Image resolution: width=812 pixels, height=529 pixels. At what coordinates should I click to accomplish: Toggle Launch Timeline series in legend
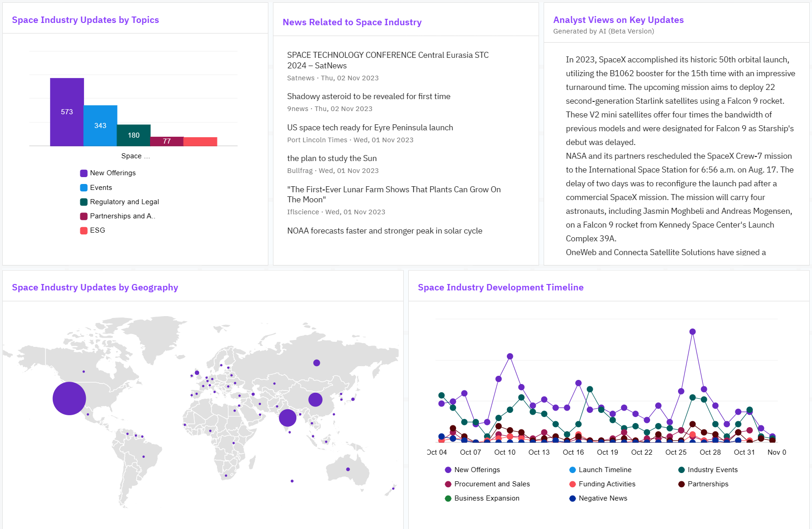(600, 470)
